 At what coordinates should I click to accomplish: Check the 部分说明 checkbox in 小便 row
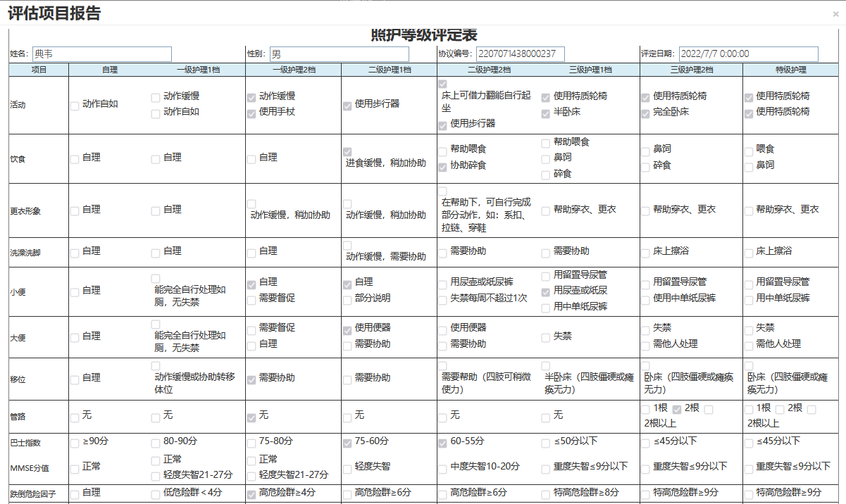(x=347, y=301)
